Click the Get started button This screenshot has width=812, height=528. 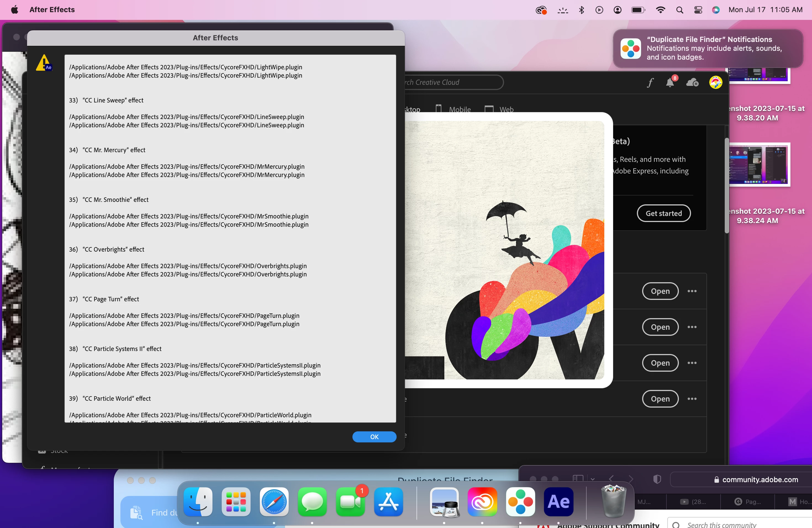coord(664,213)
